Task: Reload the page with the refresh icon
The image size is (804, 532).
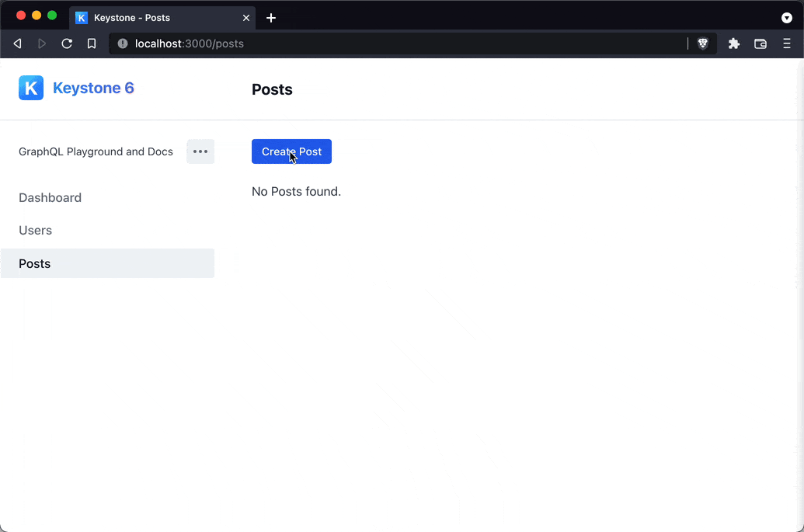Action: [x=67, y=43]
